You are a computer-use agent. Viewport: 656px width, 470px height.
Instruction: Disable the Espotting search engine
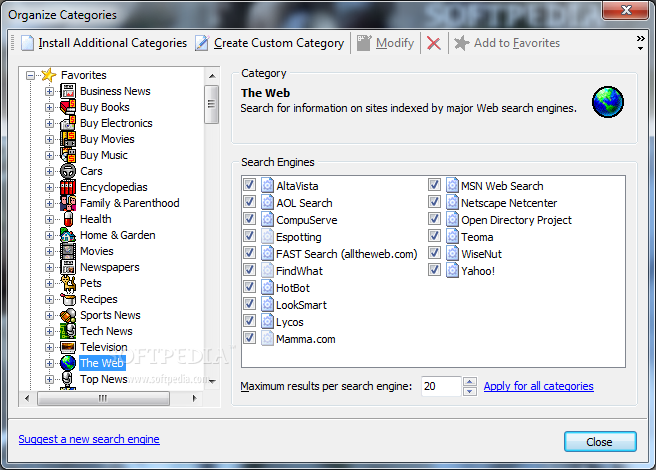[249, 236]
